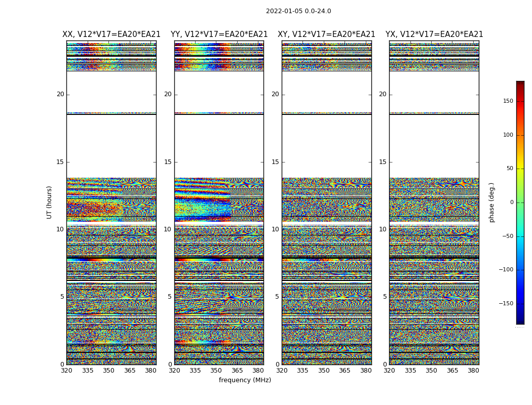Click the '335' frequency tick under XY panel
This screenshot has height=405, width=532.
click(302, 371)
